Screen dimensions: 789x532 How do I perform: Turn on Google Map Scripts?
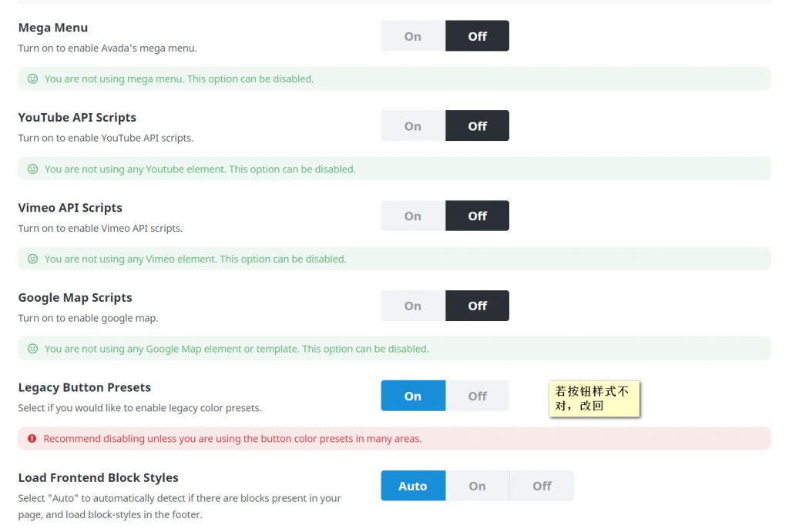(413, 306)
